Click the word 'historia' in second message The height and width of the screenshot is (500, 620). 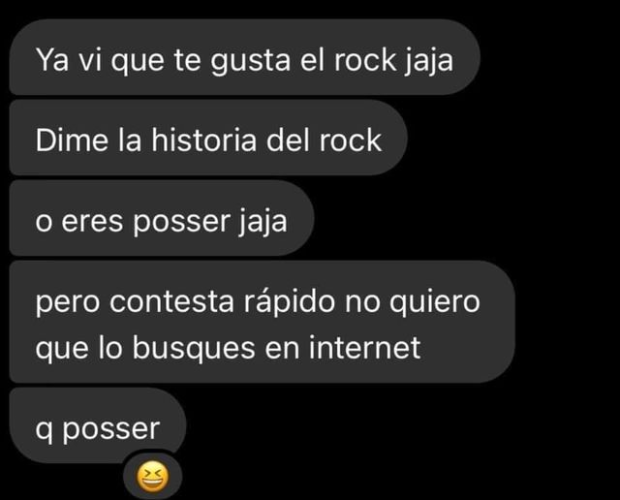(x=204, y=140)
